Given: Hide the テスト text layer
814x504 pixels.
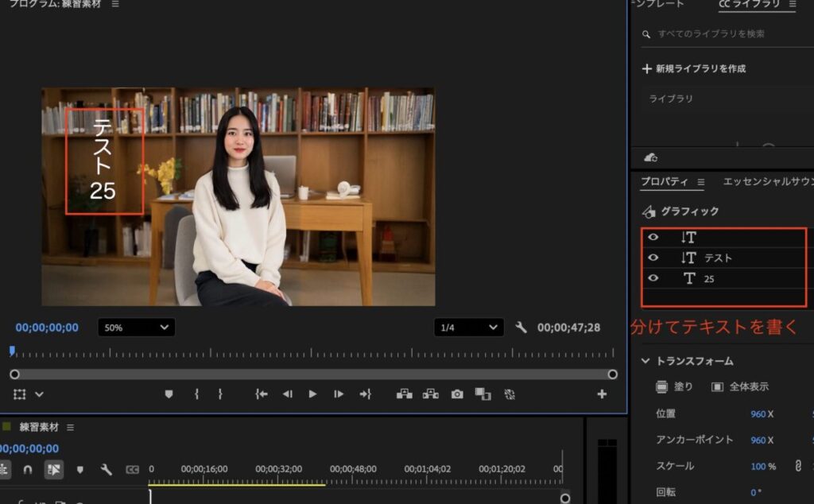Looking at the screenshot, I should (x=653, y=258).
